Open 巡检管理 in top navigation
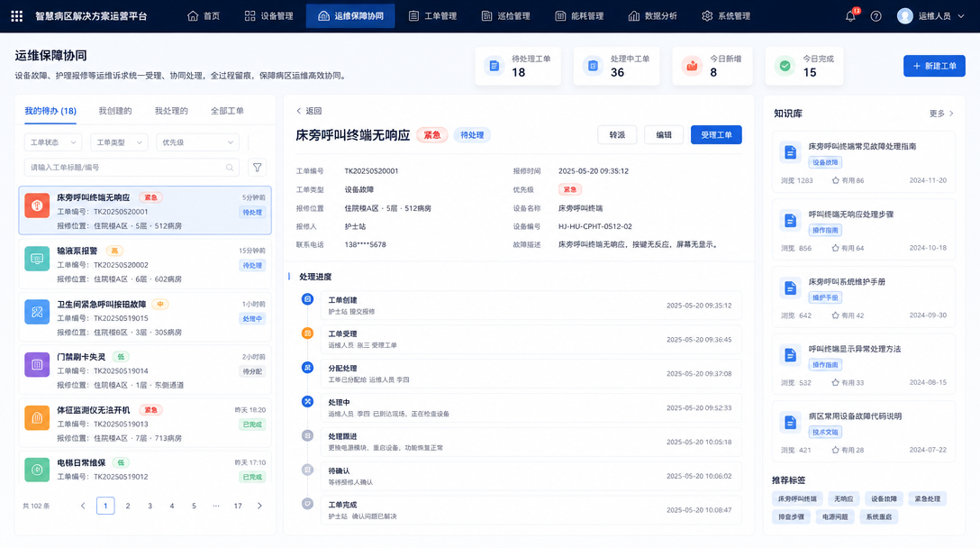Image resolution: width=980 pixels, height=548 pixels. [x=505, y=16]
